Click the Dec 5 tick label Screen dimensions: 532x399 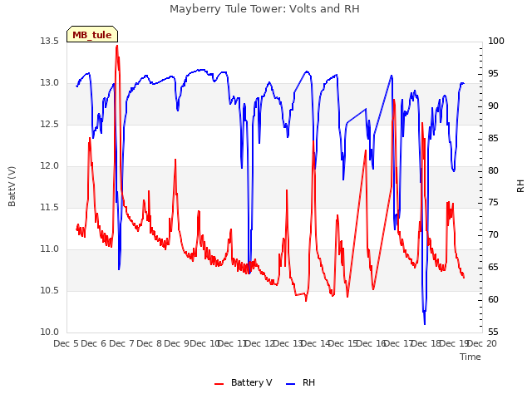[66, 343]
